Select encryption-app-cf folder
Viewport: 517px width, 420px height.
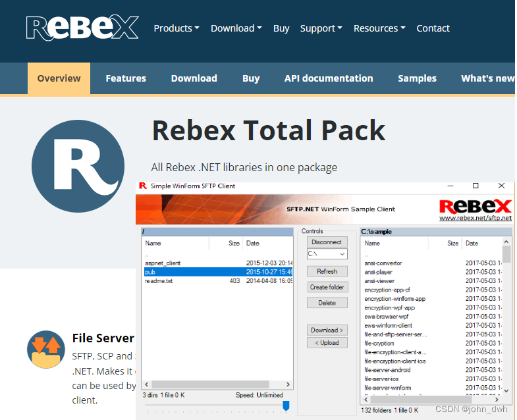[387, 290]
